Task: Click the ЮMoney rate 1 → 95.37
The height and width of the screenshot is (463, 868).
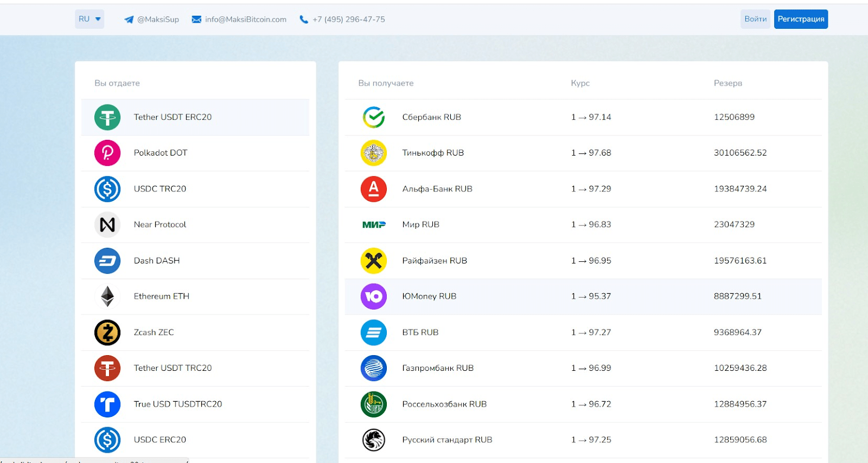Action: 591,297
